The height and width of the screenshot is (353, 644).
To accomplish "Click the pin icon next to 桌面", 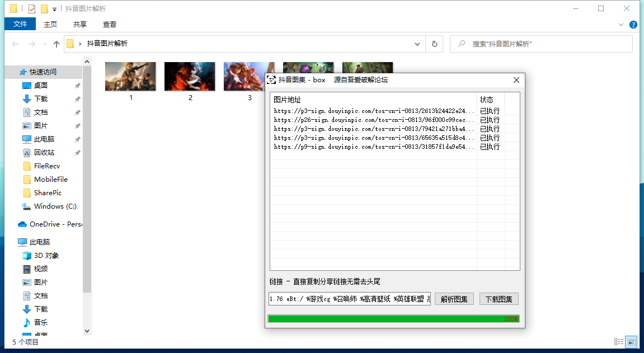I will [x=77, y=86].
